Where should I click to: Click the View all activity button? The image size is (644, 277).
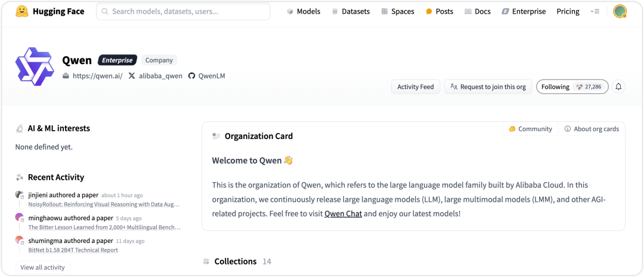pos(43,267)
